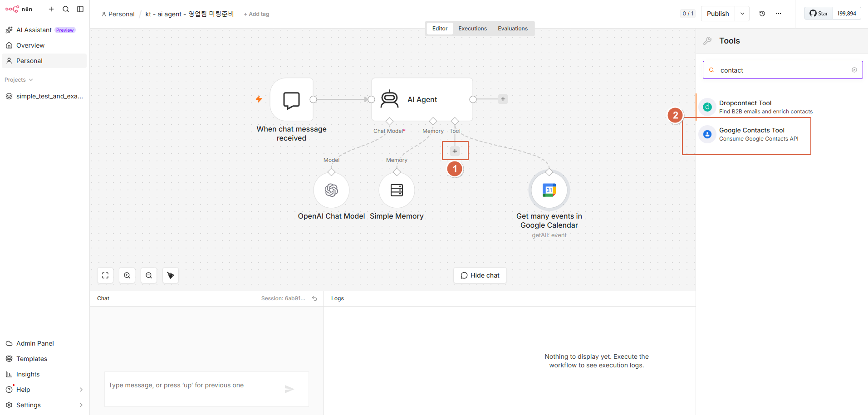Clear the tools search field

pos(854,70)
